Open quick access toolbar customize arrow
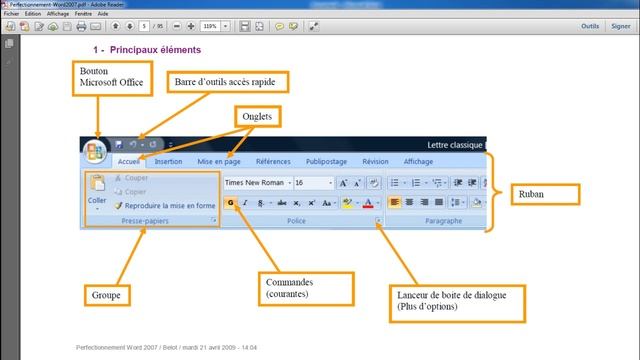 [171, 144]
